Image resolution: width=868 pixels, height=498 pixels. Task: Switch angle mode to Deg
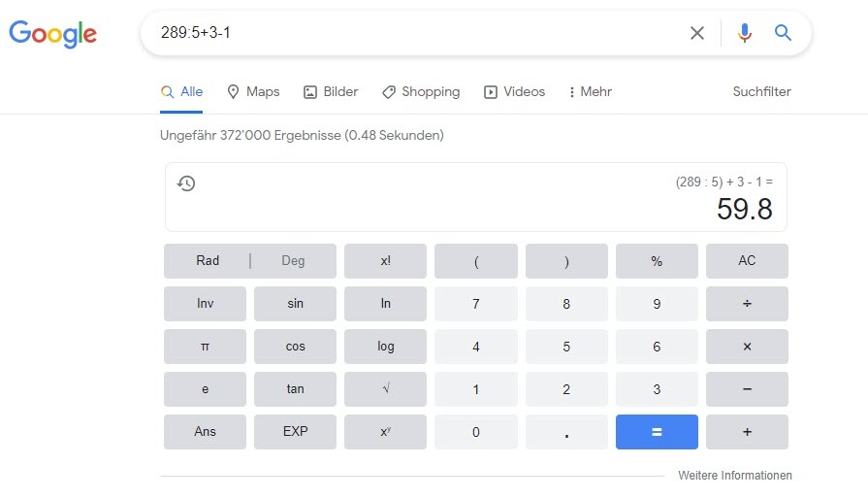[294, 261]
